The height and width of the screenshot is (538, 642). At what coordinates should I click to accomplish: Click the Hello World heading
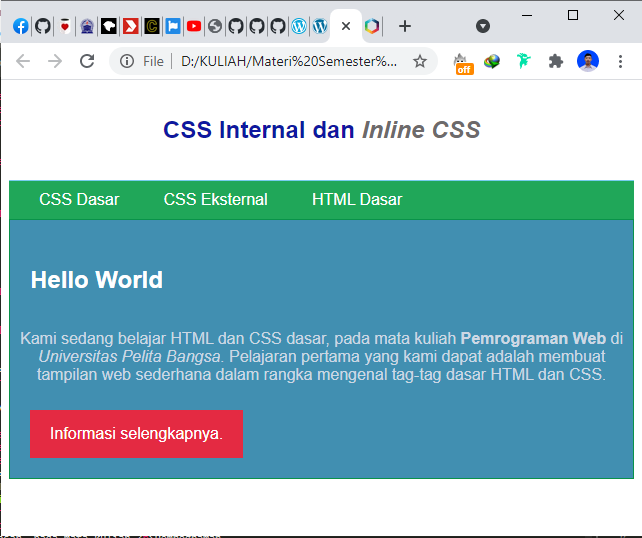tap(97, 280)
